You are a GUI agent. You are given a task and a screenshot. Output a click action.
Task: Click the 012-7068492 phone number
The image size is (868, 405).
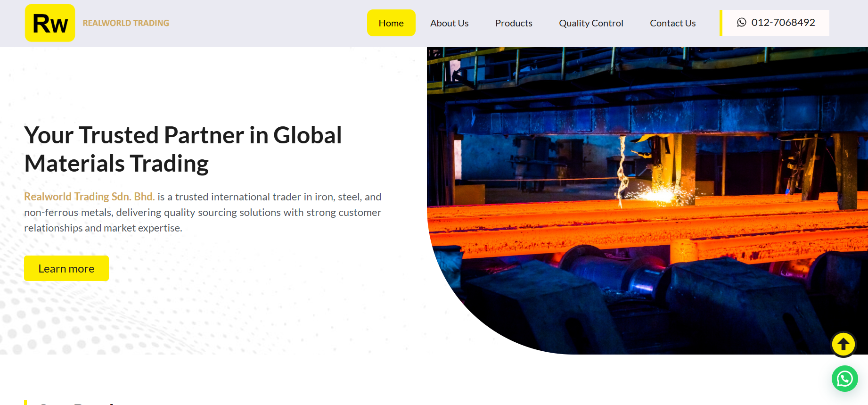pyautogui.click(x=783, y=23)
